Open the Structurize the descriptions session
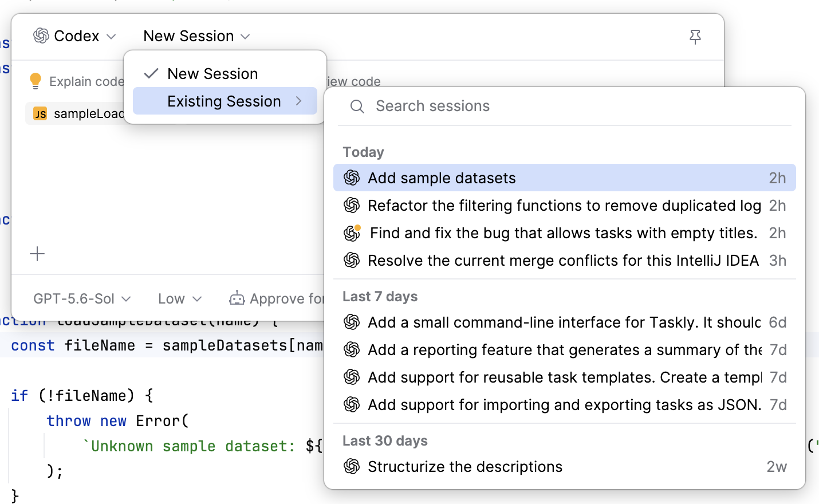Screen dimensions: 819x504 565,467
